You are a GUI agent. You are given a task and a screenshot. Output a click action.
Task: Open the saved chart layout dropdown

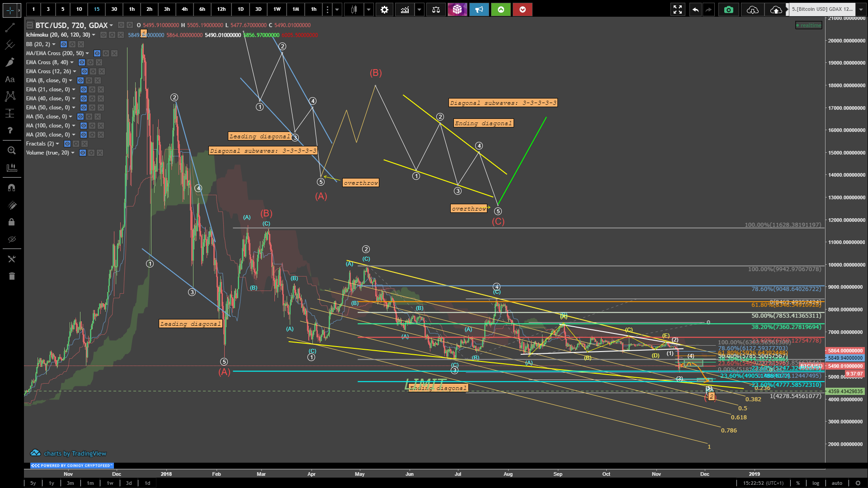861,9
